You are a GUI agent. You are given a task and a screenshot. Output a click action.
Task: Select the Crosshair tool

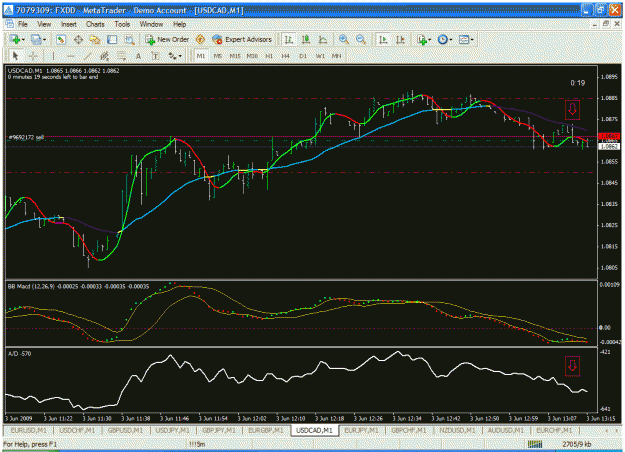coord(33,56)
